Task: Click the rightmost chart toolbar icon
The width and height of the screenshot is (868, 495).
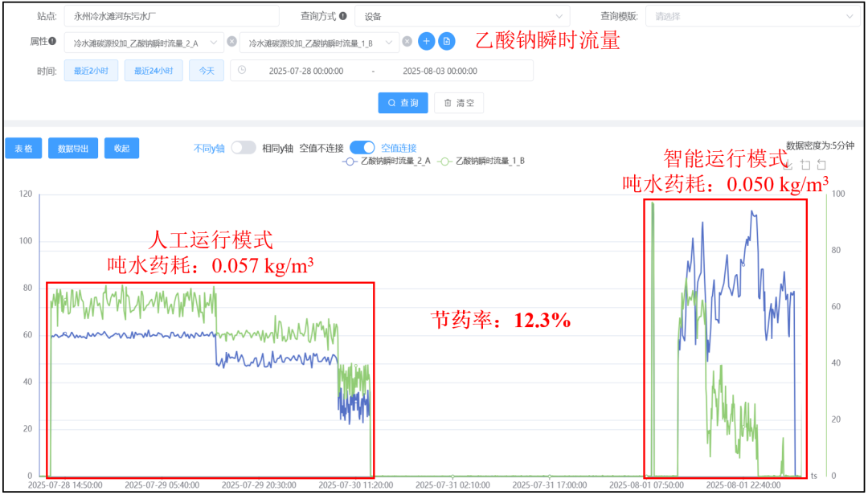Action: tap(821, 165)
